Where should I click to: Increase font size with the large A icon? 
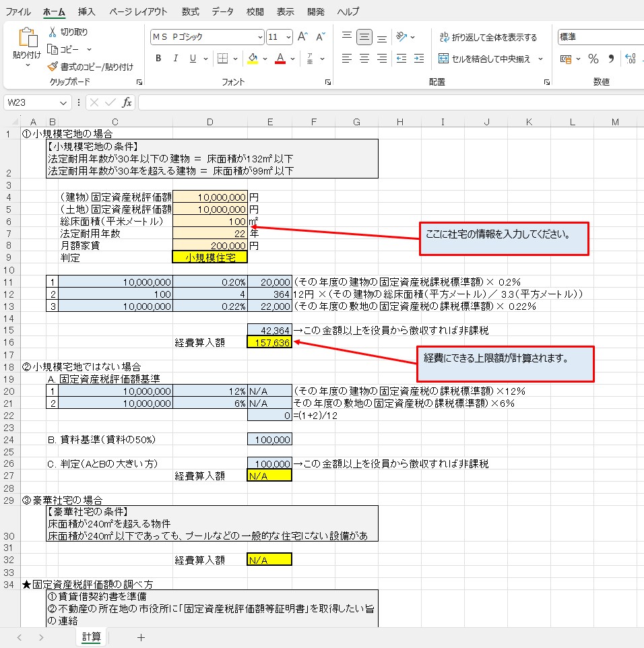point(302,37)
